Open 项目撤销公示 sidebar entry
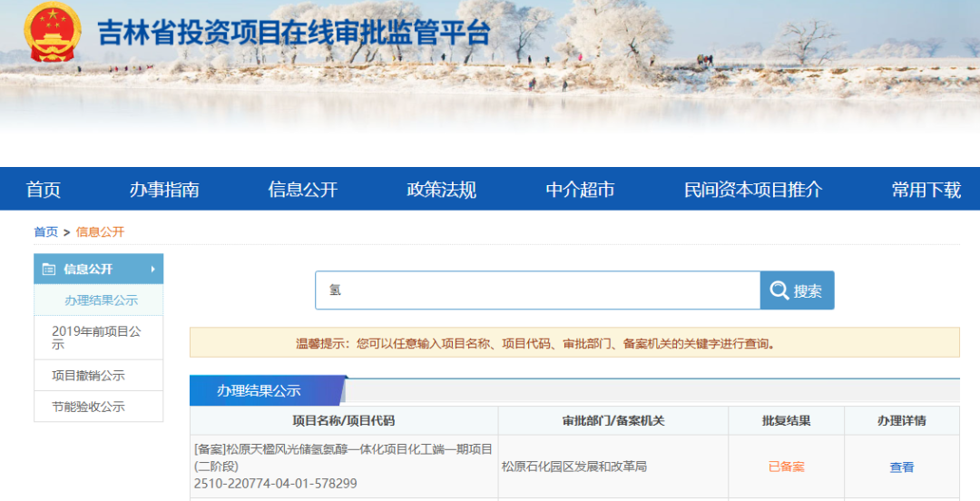Screen dimensions: 980x501 98,375
